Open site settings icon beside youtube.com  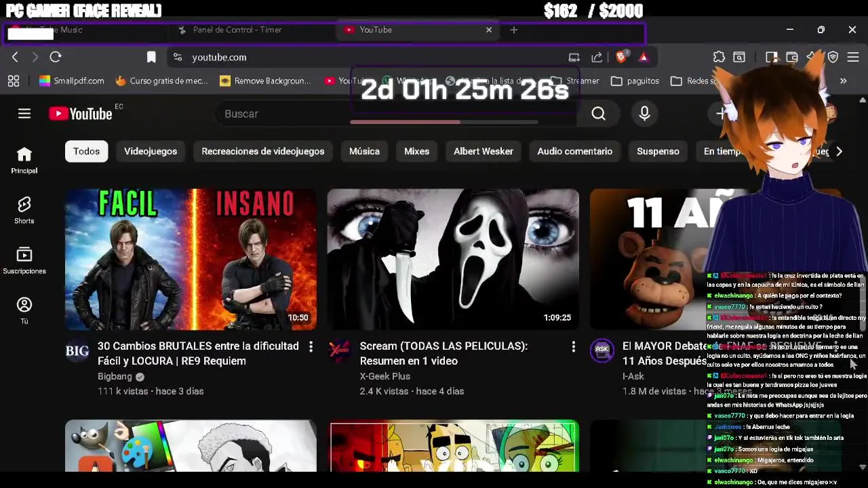177,58
